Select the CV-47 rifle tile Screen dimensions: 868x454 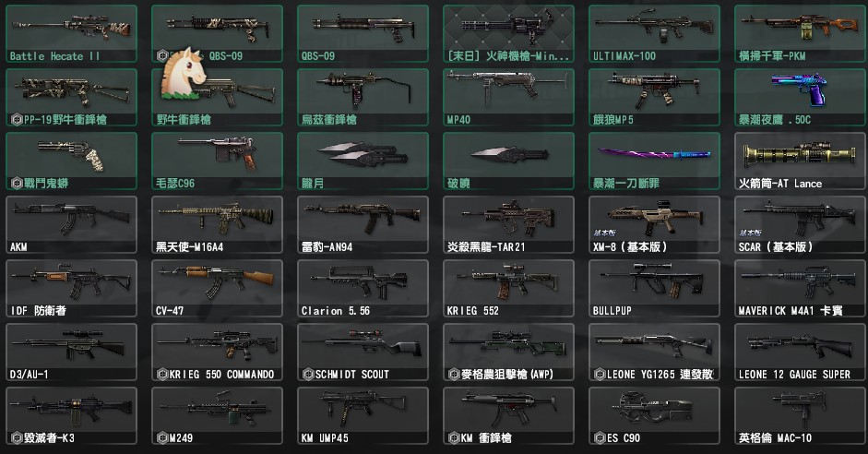(x=217, y=288)
